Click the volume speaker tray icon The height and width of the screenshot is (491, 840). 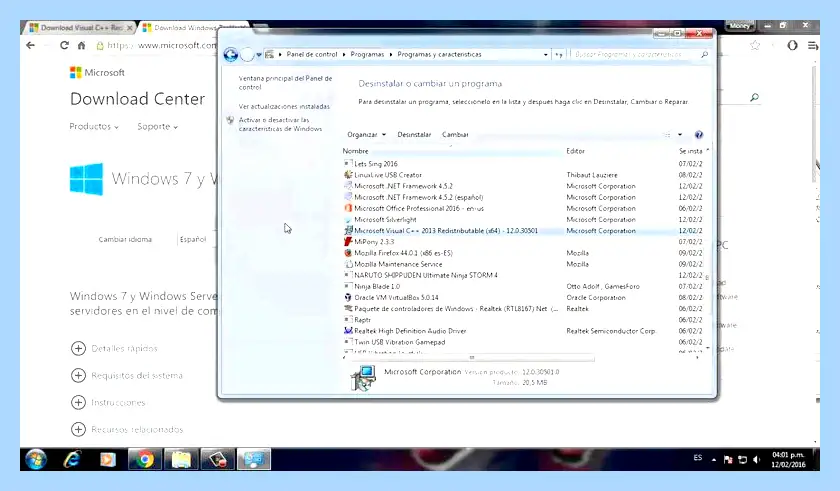(x=756, y=459)
